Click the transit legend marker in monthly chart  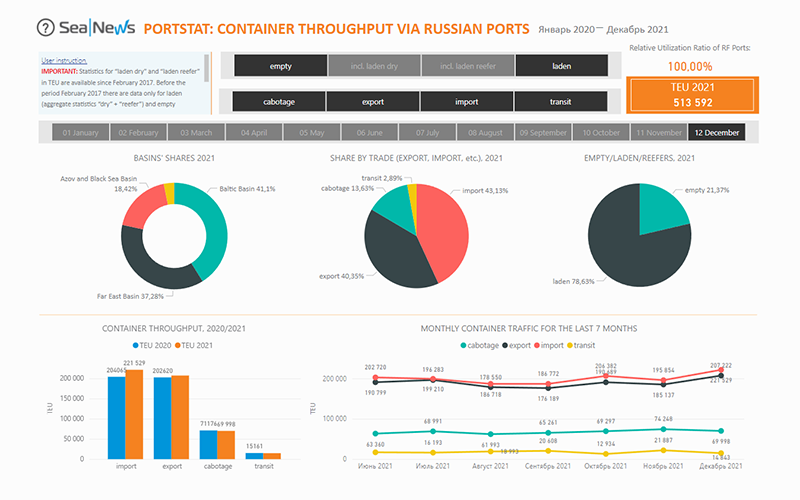[x=570, y=345]
